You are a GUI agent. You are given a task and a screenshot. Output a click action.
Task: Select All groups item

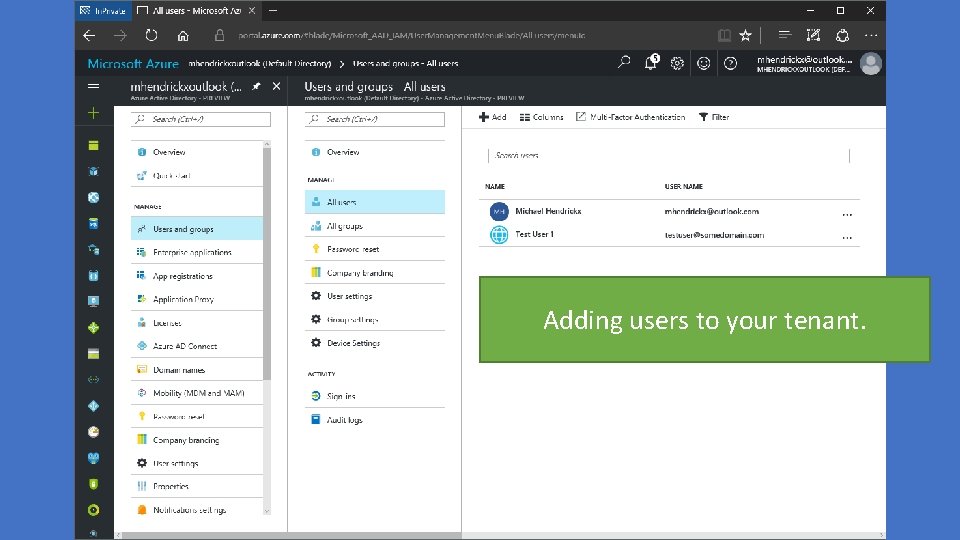point(375,226)
